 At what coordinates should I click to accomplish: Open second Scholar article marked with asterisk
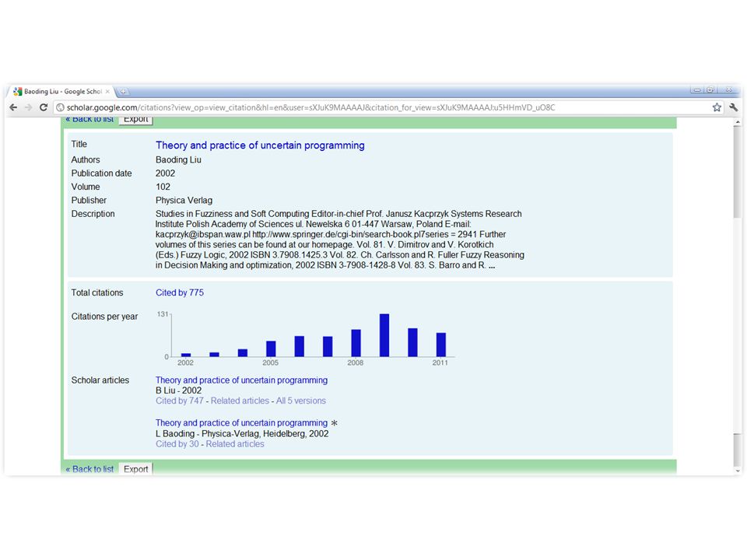[x=241, y=423]
